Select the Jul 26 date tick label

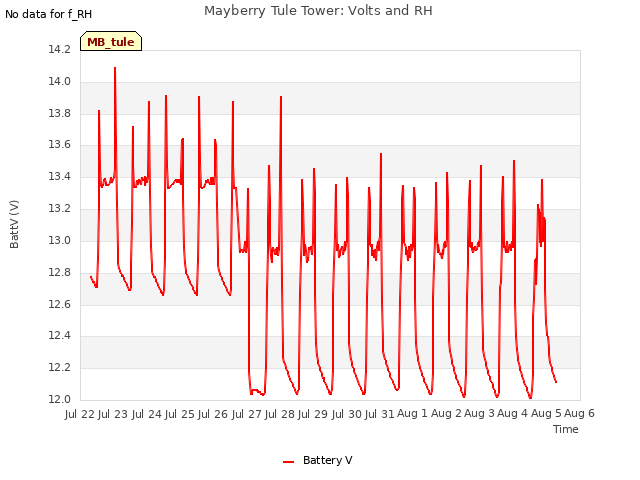pyautogui.click(x=213, y=414)
